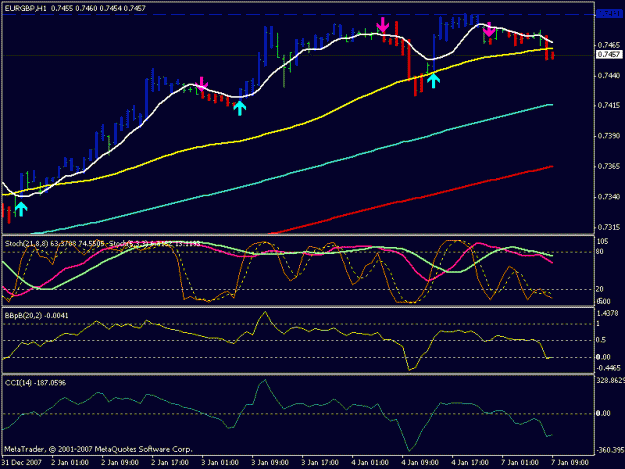Click the 4 Jan 17:00 time axis label

(470, 463)
